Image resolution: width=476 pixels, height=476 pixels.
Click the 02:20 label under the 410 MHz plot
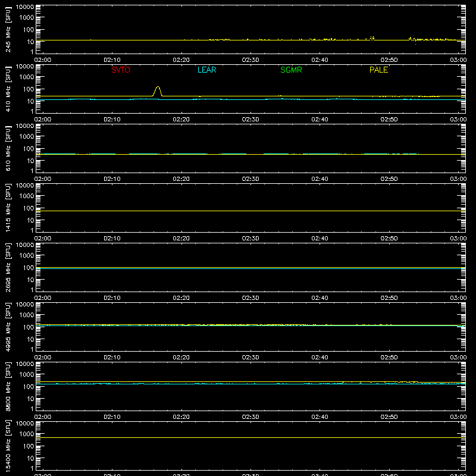tap(181, 120)
